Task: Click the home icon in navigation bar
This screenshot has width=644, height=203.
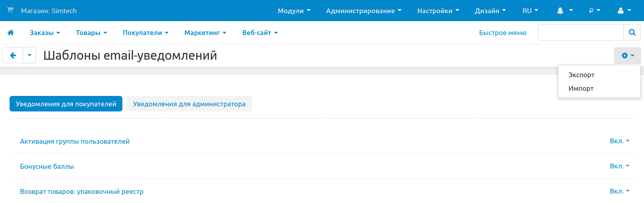Action: click(x=11, y=33)
